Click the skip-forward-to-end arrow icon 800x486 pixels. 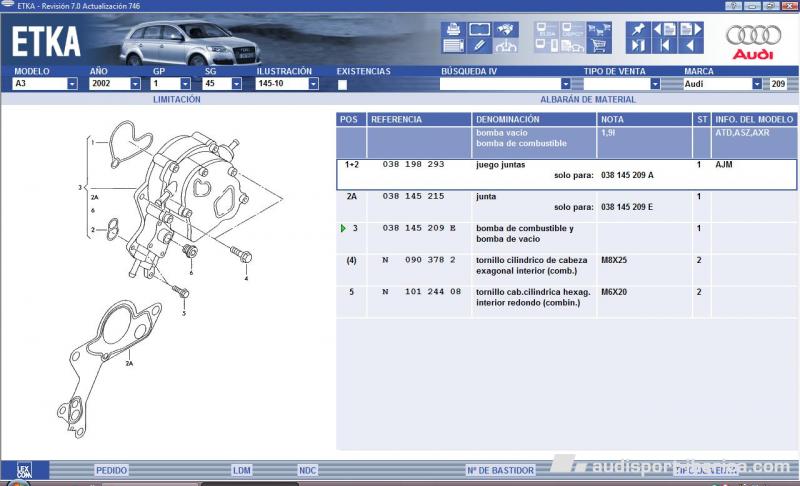[638, 46]
